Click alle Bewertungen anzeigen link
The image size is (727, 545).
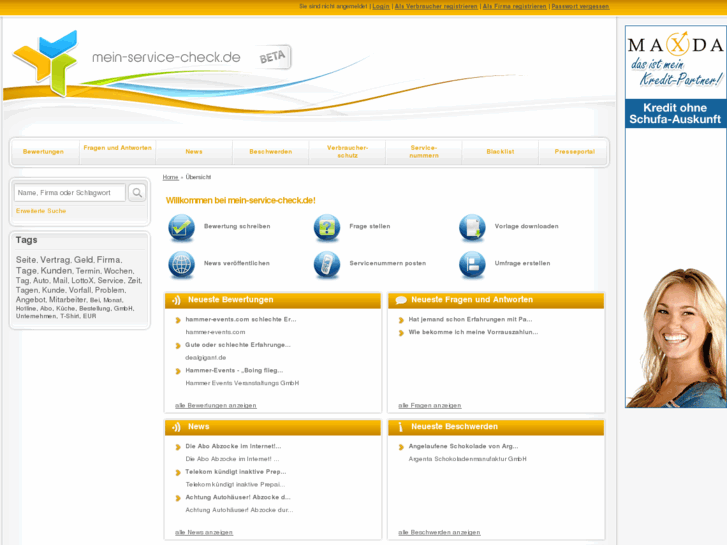coord(216,406)
